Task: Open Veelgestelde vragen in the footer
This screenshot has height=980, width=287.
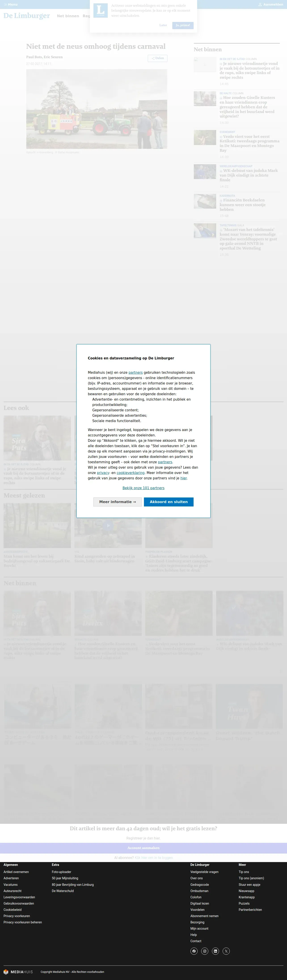Action: point(205,872)
